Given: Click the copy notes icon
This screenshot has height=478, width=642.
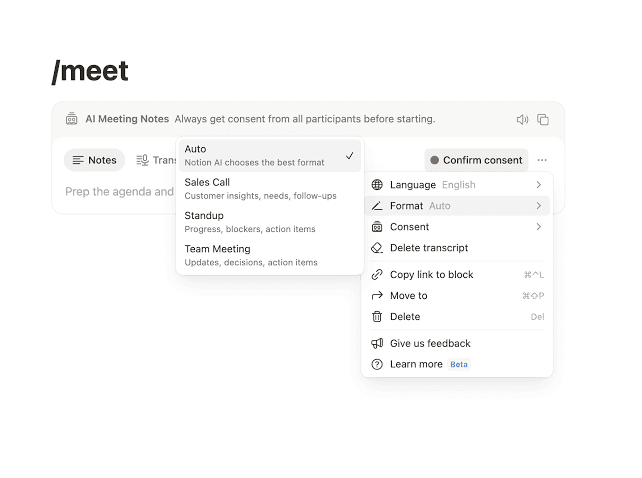Looking at the screenshot, I should coord(543,120).
